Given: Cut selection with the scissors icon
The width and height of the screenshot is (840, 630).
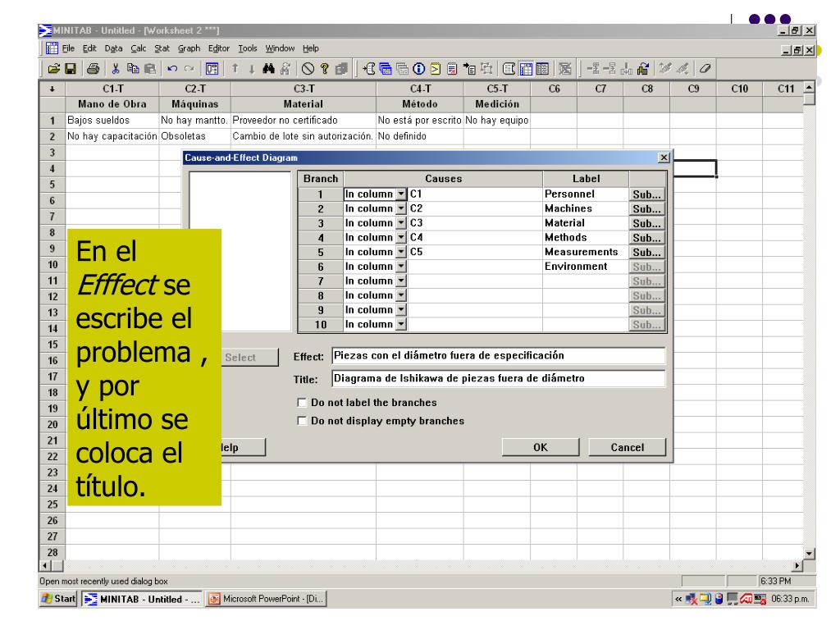Looking at the screenshot, I should point(115,69).
